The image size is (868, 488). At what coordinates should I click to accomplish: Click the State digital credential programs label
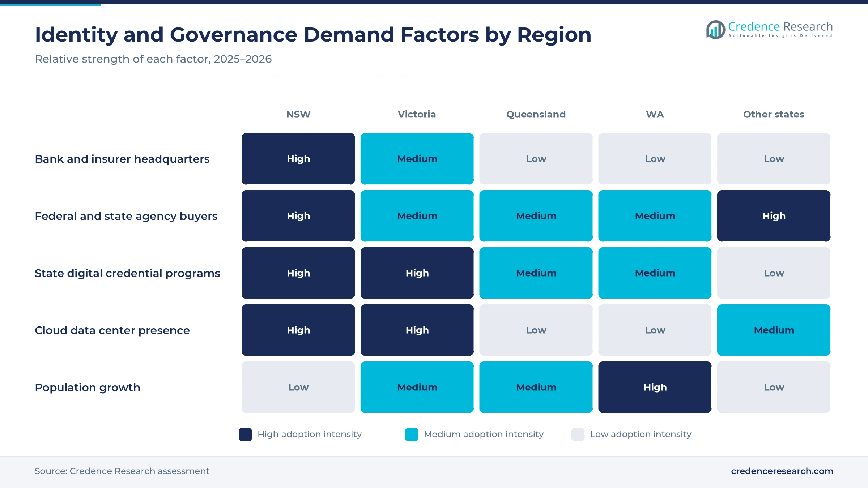coord(127,273)
